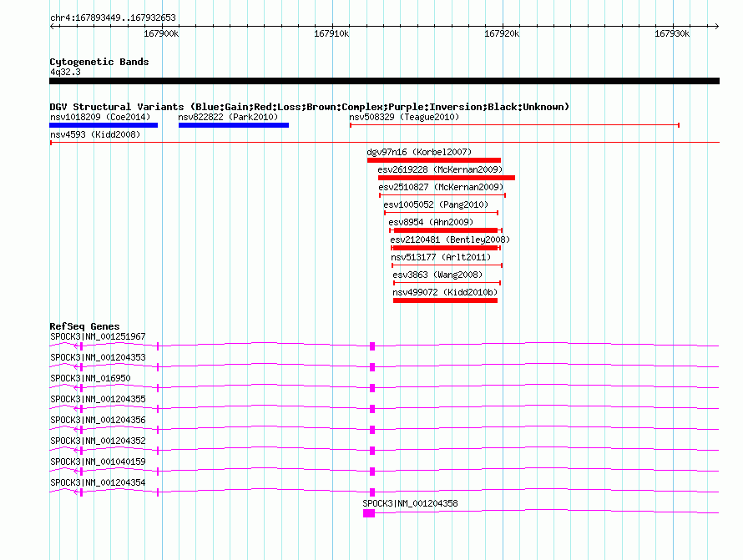Click the 4q32.3 cytogenetic band bar
The image size is (743, 560).
point(384,81)
